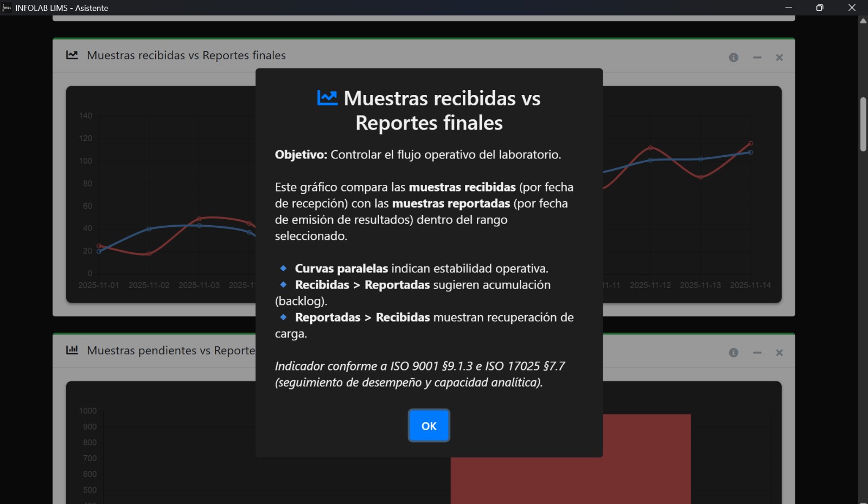The width and height of the screenshot is (868, 504).
Task: Click the blue chart icon in dialog title
Action: pos(327,98)
